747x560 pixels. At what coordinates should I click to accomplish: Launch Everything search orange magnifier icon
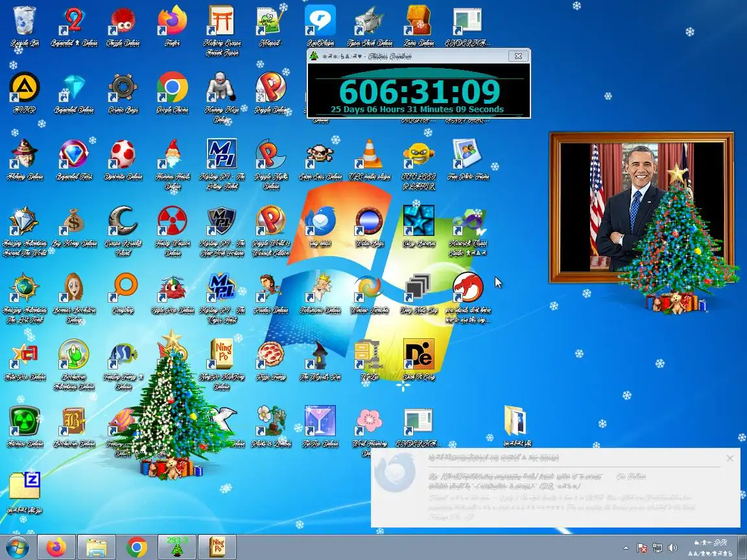pyautogui.click(x=123, y=288)
